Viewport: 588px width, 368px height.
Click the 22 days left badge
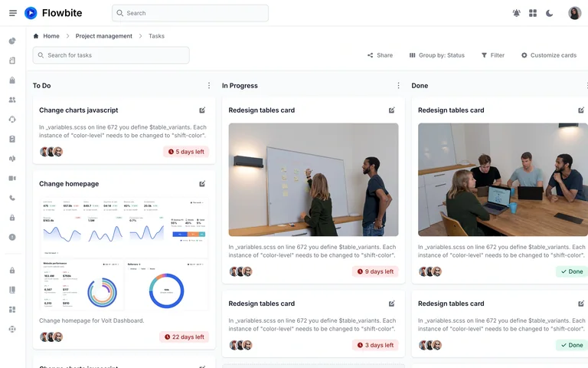(x=184, y=337)
